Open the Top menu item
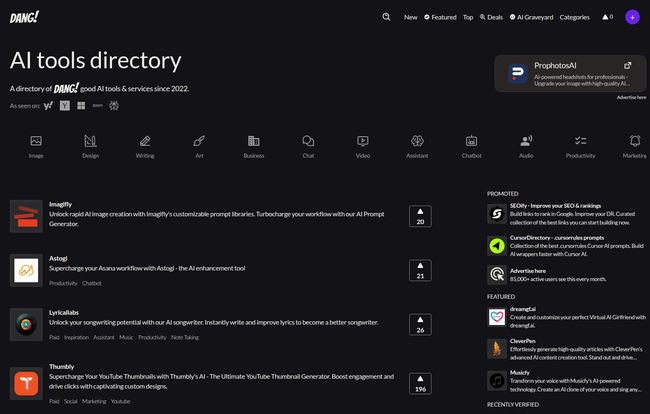The height and width of the screenshot is (414, 650). coord(468,17)
